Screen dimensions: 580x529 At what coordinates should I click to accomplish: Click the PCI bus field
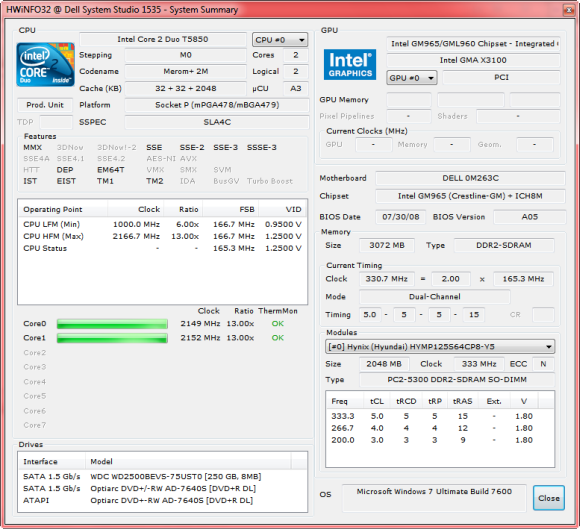pyautogui.click(x=501, y=77)
